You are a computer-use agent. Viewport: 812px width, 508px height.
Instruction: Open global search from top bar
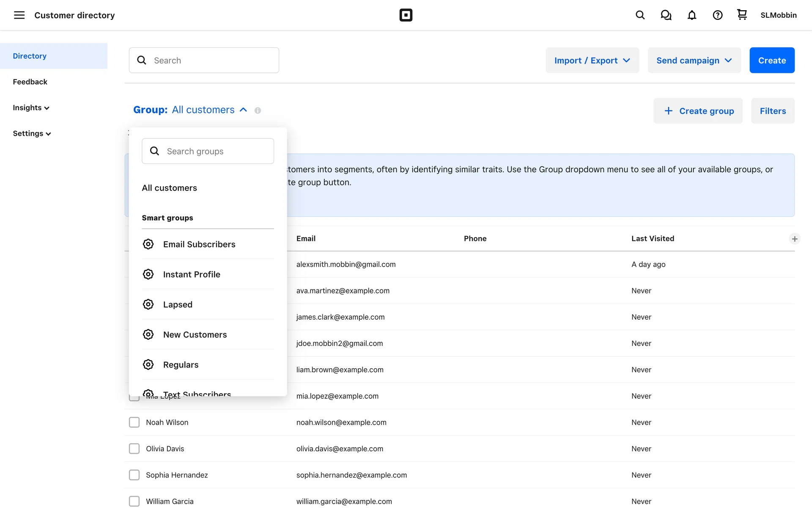click(x=640, y=15)
